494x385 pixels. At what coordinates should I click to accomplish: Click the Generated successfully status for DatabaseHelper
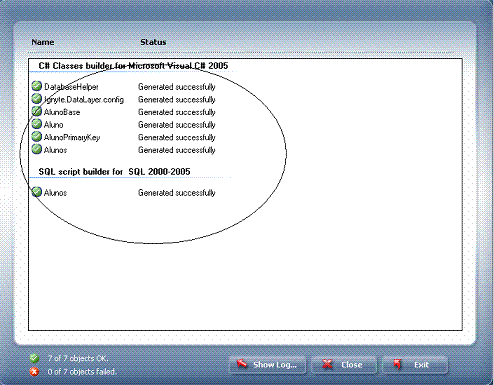point(177,87)
